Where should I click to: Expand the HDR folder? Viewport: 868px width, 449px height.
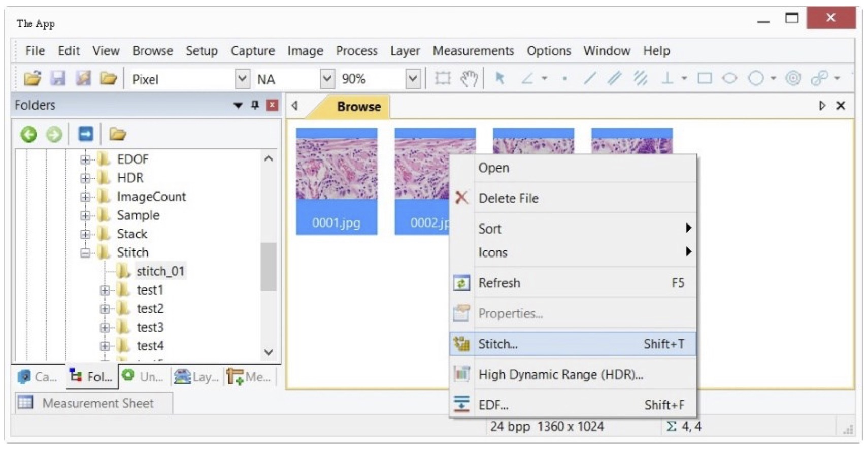coord(85,178)
